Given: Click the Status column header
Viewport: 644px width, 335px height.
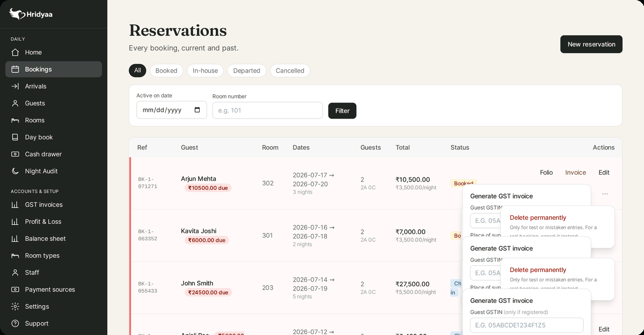Looking at the screenshot, I should tap(460, 148).
